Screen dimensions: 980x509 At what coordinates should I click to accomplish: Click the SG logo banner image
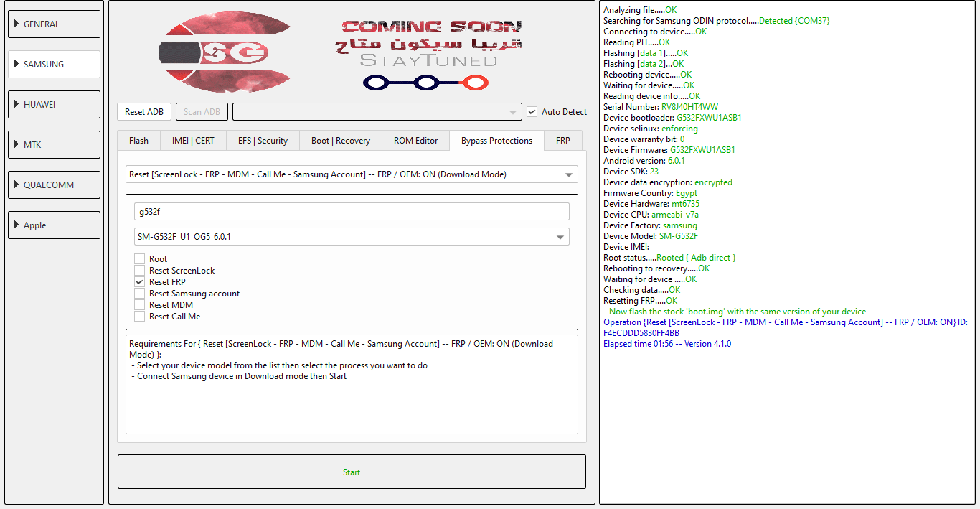tap(224, 52)
